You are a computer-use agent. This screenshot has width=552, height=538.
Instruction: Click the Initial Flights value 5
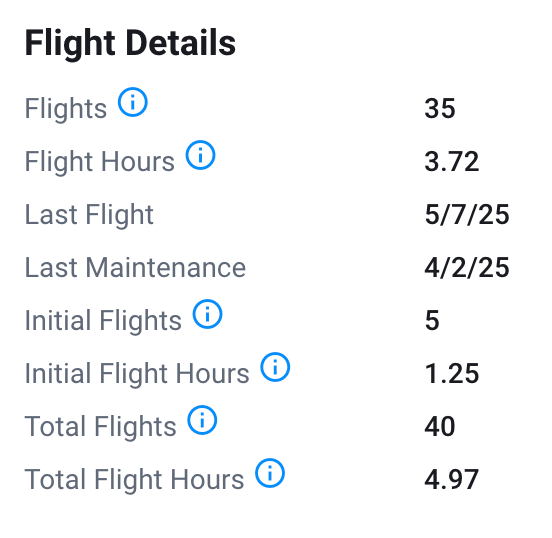point(432,320)
